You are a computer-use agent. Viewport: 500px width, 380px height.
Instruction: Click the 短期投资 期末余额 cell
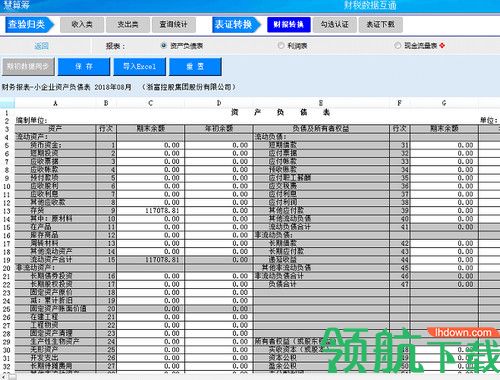pos(150,153)
